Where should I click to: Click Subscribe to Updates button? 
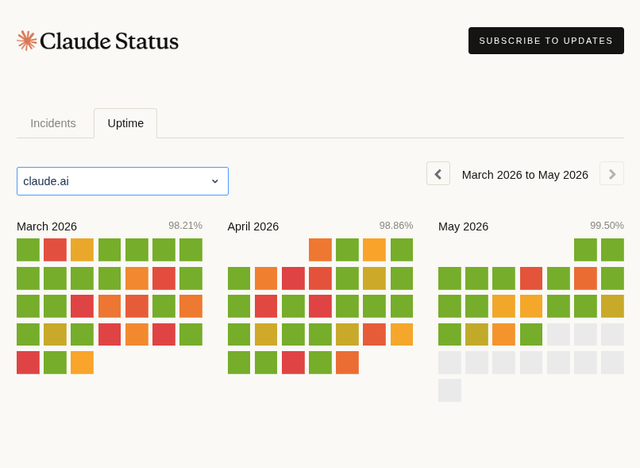pyautogui.click(x=546, y=40)
